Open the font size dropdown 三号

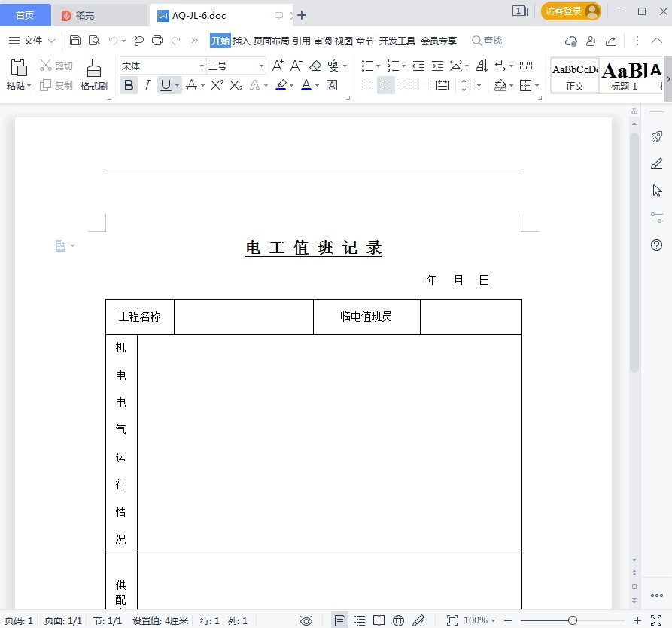click(x=261, y=66)
